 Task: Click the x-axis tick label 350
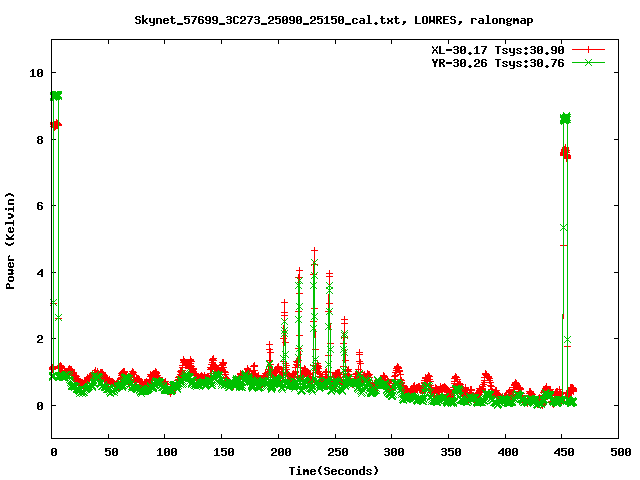[450, 452]
